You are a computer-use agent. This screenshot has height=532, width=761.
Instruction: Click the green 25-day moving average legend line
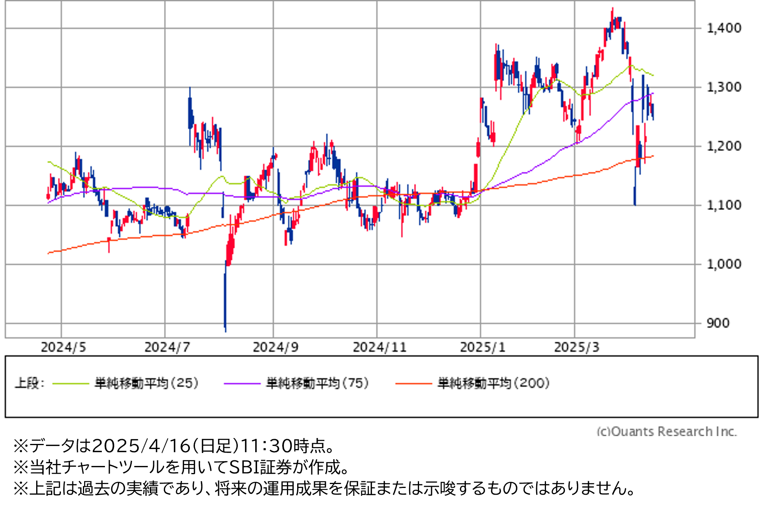point(71,383)
